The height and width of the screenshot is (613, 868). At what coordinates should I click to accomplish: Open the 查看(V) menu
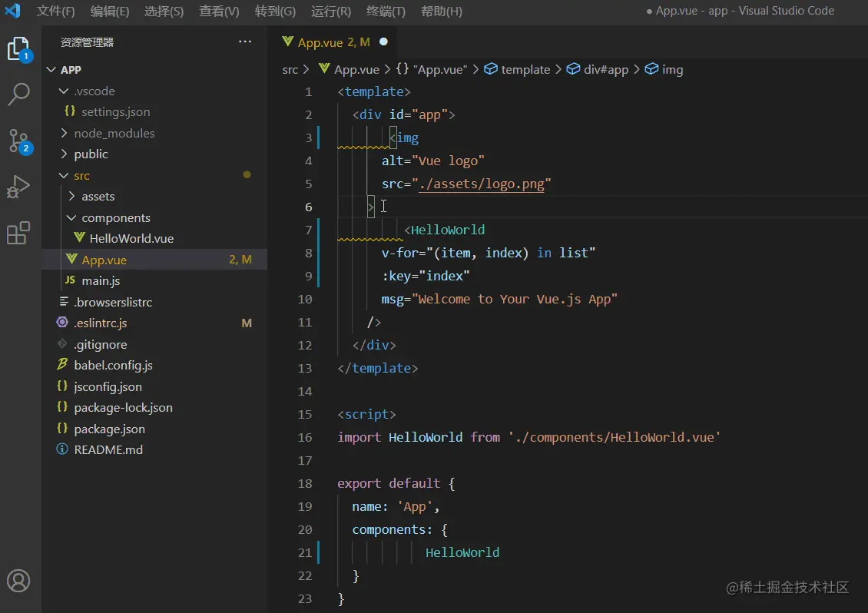click(x=219, y=11)
